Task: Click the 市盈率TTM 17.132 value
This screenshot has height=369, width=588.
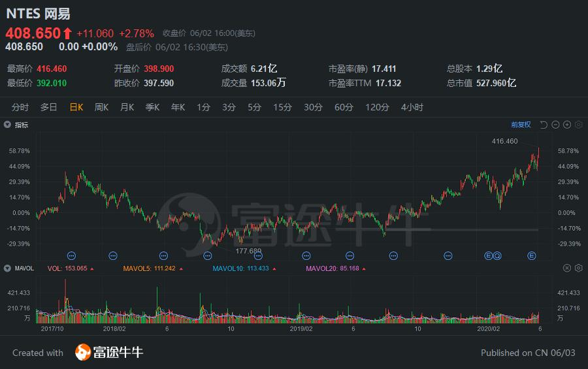Action: (389, 83)
